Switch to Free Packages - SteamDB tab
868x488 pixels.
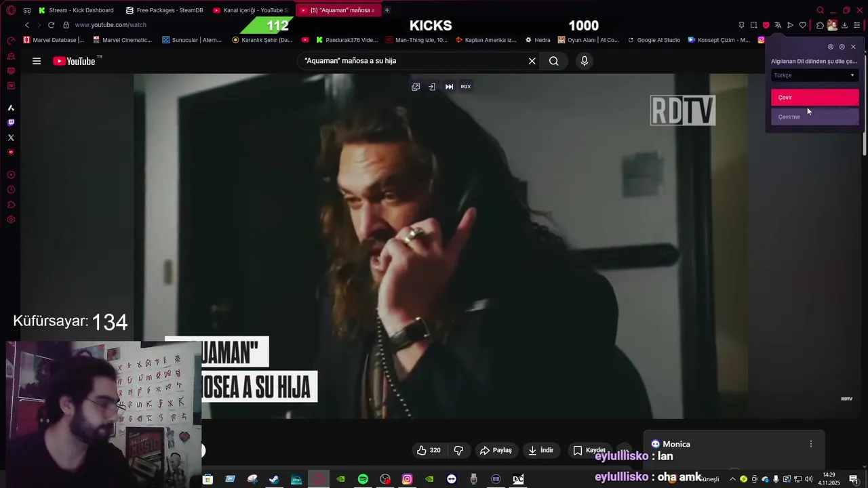pyautogui.click(x=164, y=10)
